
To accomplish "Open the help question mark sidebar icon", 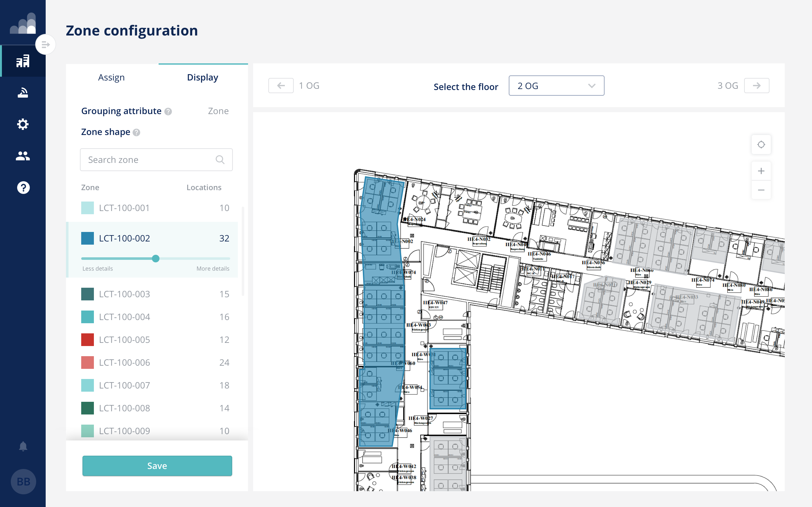I will 23,188.
